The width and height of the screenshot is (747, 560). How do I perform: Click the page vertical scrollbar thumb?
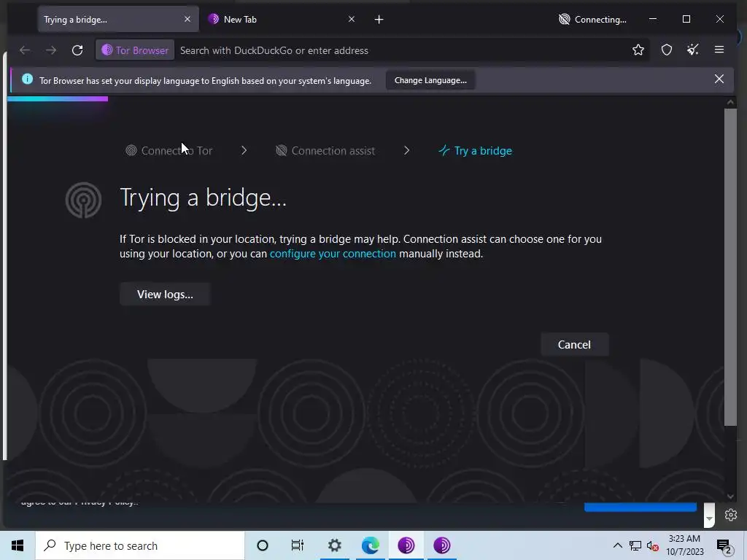coord(730,267)
